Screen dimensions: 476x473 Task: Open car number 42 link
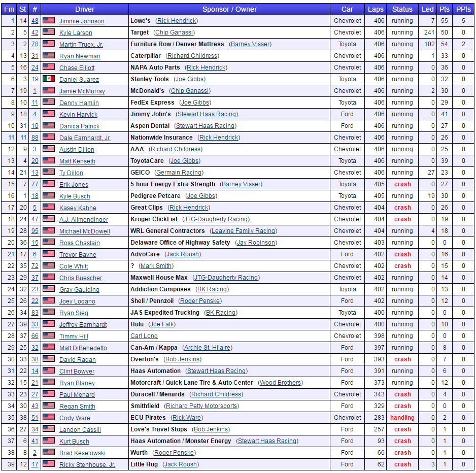[x=35, y=32]
